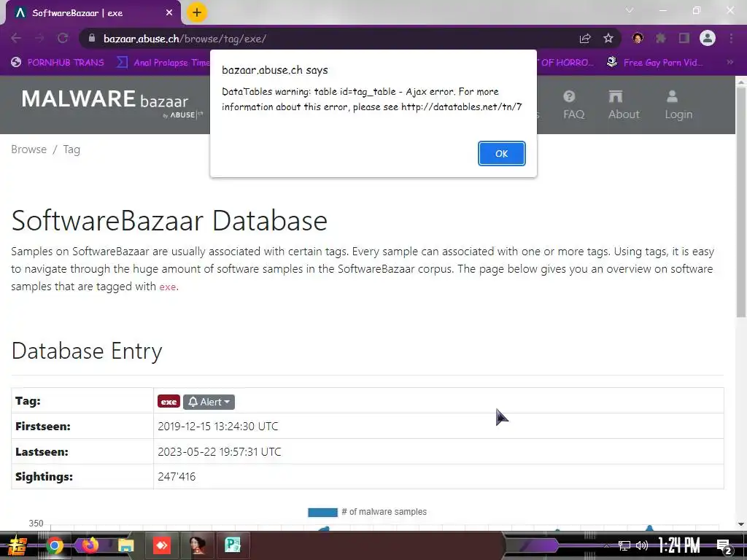747x560 pixels.
Task: Click the red exe tag badge
Action: click(x=169, y=402)
